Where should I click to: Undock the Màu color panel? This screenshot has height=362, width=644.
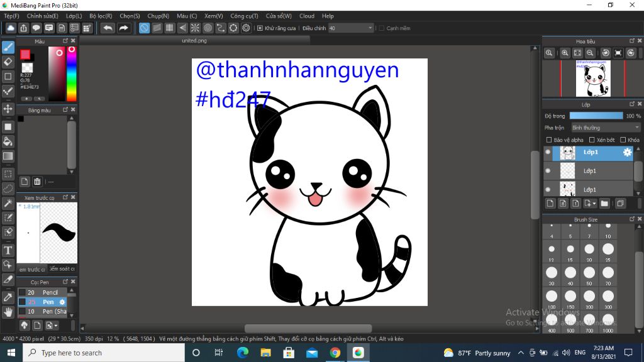(65, 41)
